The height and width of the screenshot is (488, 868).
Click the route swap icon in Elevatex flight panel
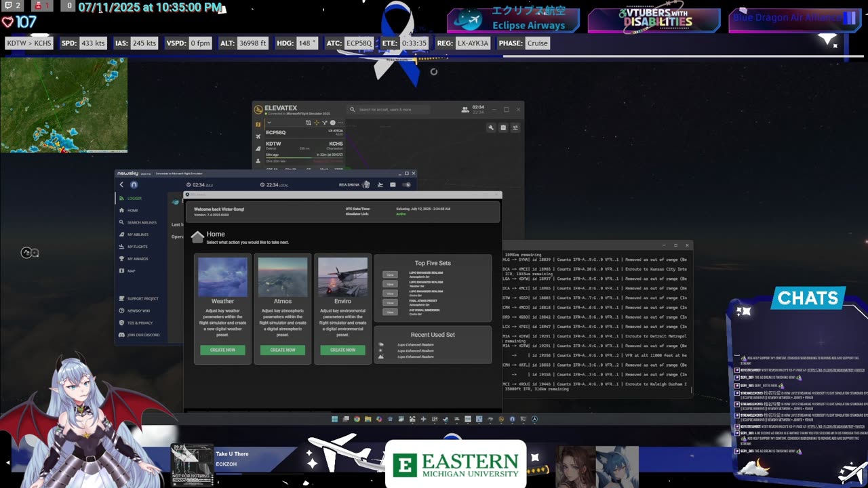coord(309,123)
